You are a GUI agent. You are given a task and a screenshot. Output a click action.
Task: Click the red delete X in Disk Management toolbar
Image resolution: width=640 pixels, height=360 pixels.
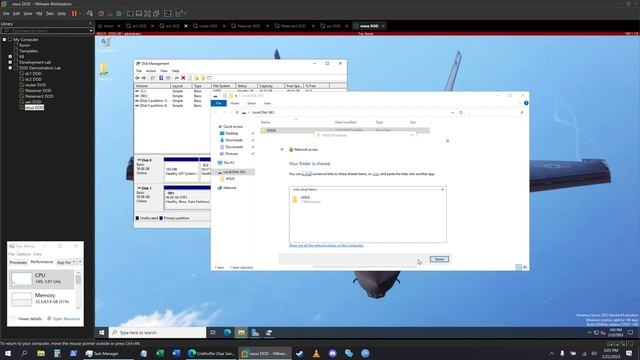[183, 78]
